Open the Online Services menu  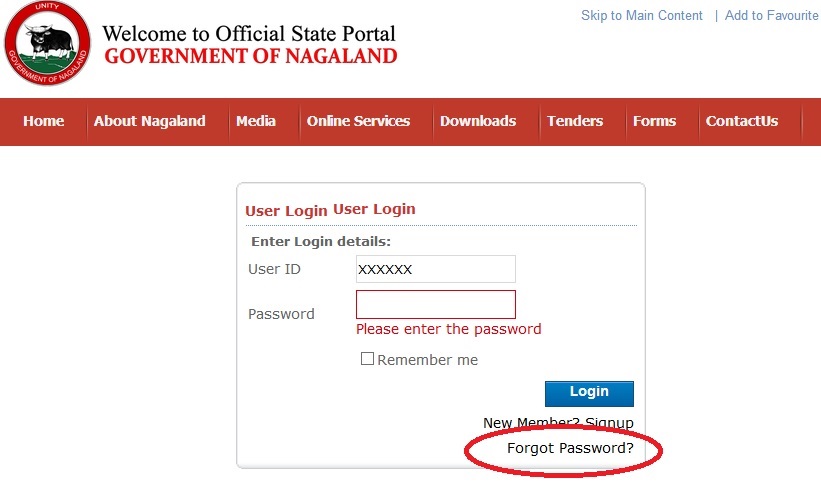click(358, 121)
